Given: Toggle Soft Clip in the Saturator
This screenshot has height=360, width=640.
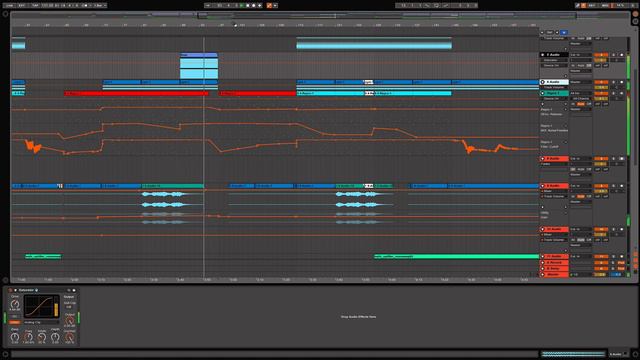Looking at the screenshot, I should (x=69, y=307).
